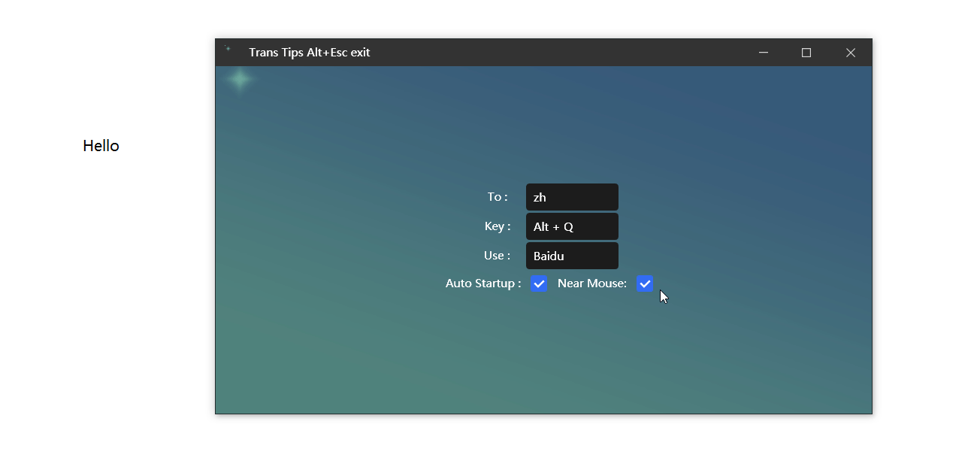Click the 'Near Mouse:' label

[x=592, y=283]
